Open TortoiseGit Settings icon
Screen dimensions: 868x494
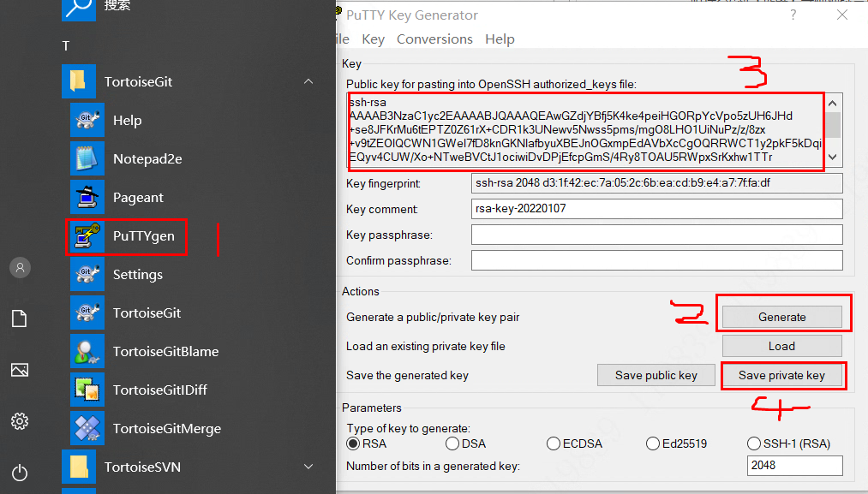pyautogui.click(x=87, y=274)
